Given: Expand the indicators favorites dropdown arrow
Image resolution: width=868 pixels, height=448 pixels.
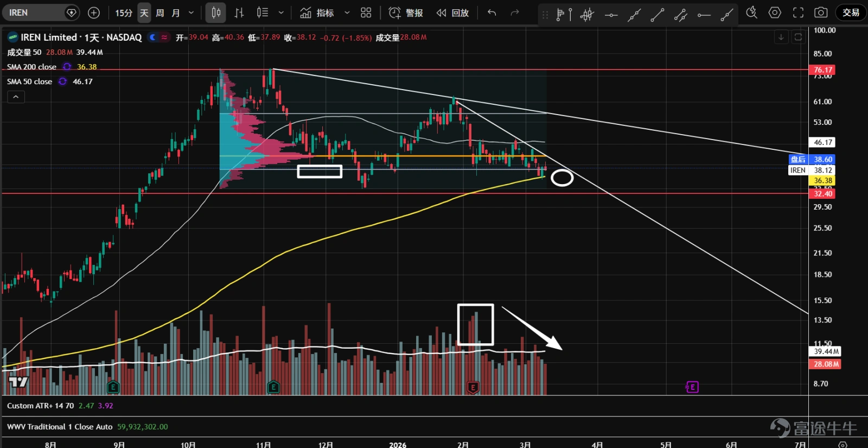Looking at the screenshot, I should click(347, 12).
